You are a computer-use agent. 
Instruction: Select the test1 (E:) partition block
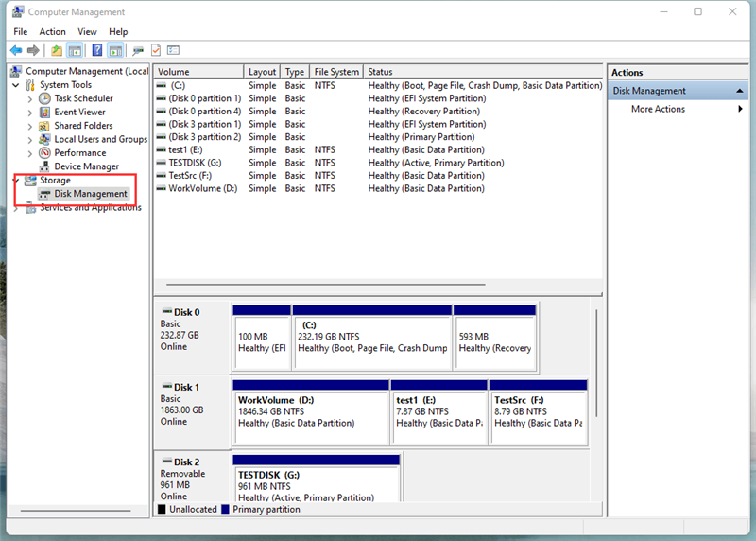(439, 412)
